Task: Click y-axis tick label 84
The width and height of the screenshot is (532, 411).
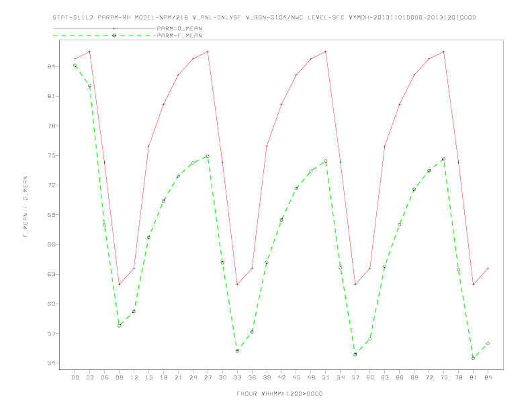Action: pyautogui.click(x=52, y=66)
